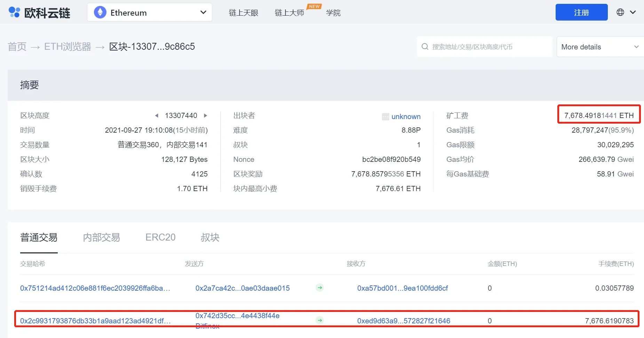The height and width of the screenshot is (338, 644).
Task: Open the unknown miner link
Action: (406, 117)
